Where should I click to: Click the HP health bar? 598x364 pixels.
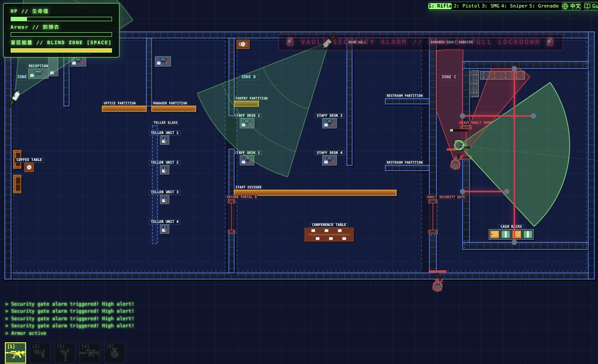click(x=61, y=19)
